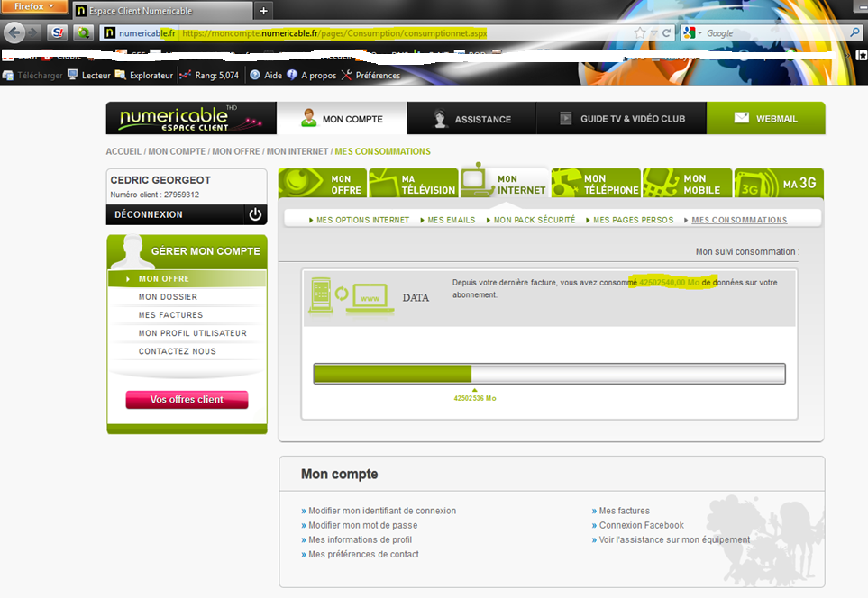Click the power icon next to DÉCONNEXION
The height and width of the screenshot is (598, 868).
[x=255, y=214]
